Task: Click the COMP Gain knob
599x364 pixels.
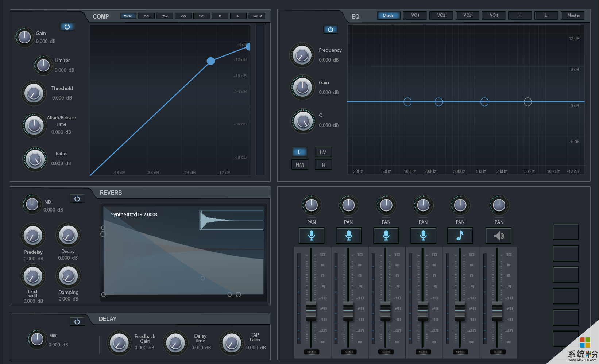Action: pyautogui.click(x=24, y=37)
